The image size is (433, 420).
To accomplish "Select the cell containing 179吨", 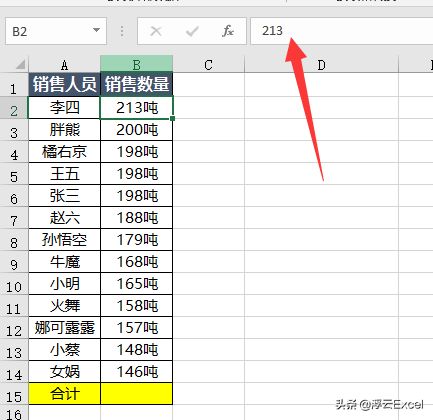I will 136,240.
